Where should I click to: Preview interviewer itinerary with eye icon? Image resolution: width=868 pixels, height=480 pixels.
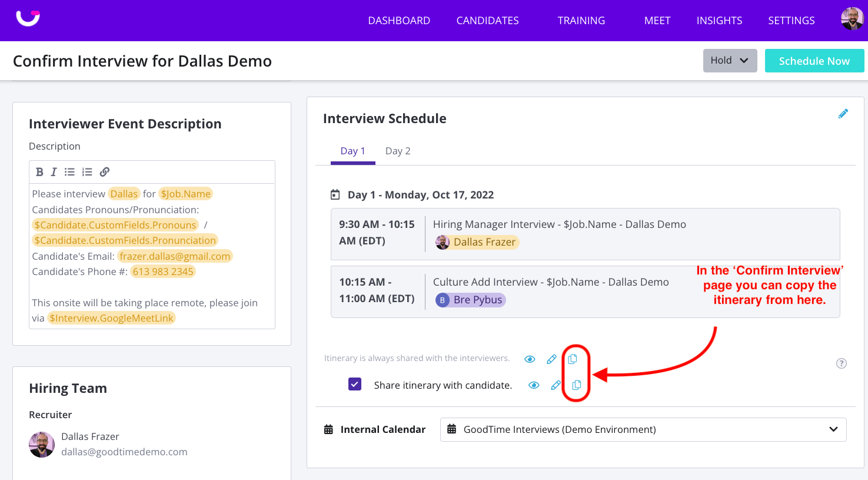coord(530,359)
